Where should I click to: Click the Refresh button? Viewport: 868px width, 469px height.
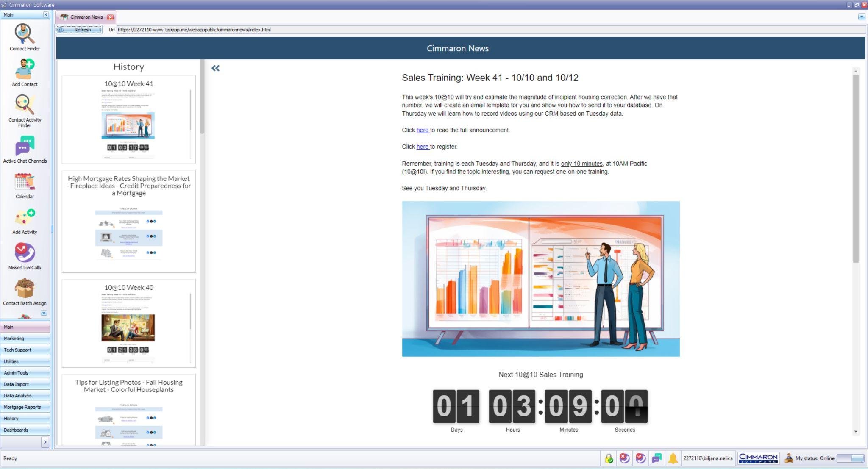[x=79, y=30]
